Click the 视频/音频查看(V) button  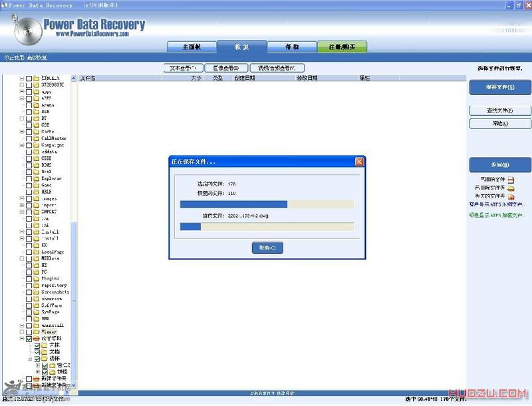coord(277,69)
